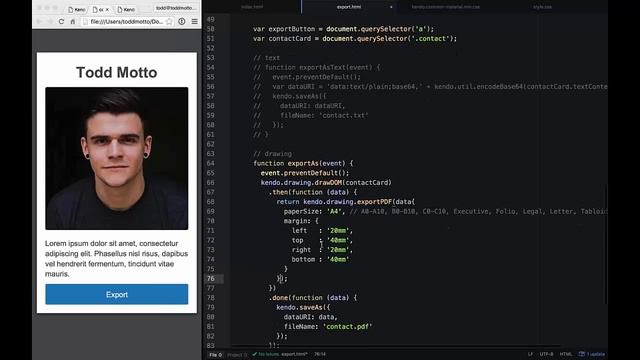This screenshot has width=640, height=360.
Task: Close the active middle browser tab
Action: tap(107, 9)
